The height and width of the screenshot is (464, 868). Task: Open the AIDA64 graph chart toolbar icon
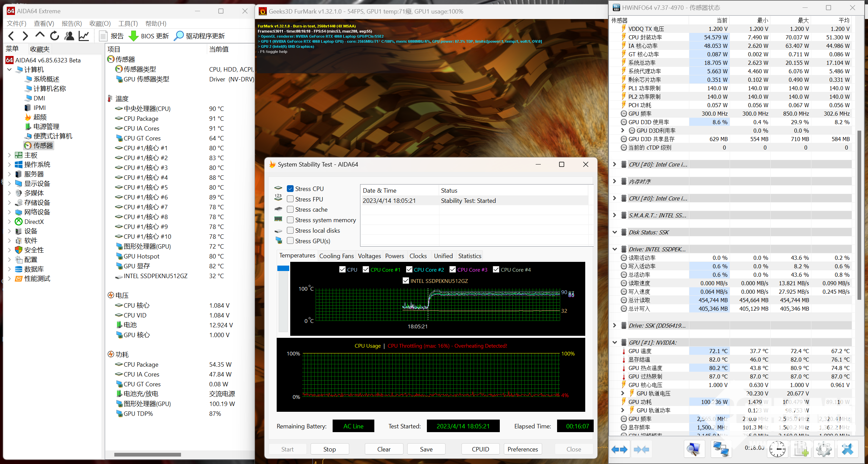pyautogui.click(x=84, y=36)
